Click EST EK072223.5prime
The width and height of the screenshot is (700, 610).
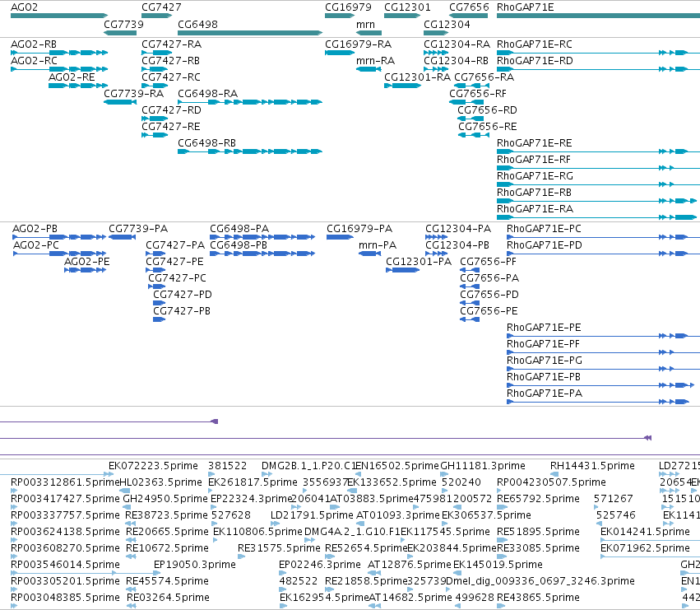click(x=153, y=466)
